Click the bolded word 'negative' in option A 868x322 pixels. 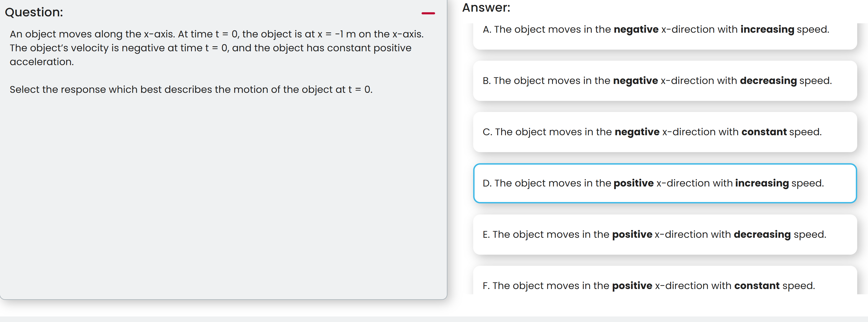[636, 30]
